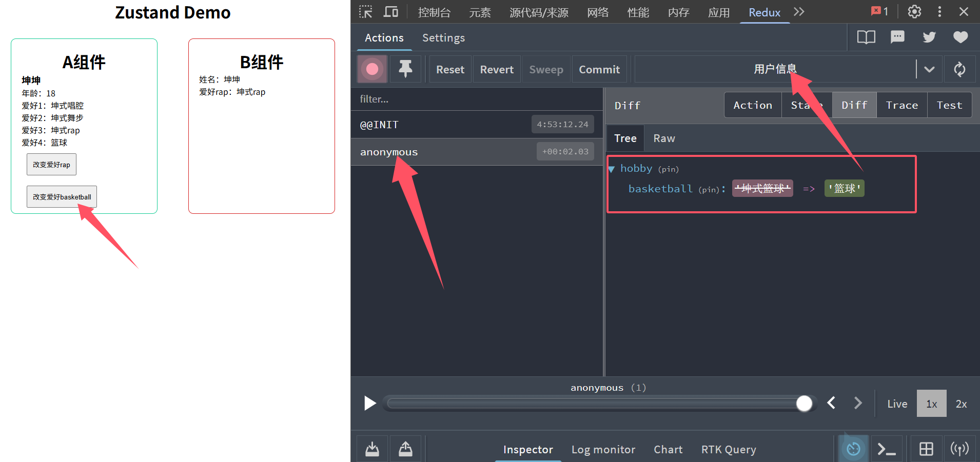Image resolution: width=980 pixels, height=462 pixels.
Task: Select 1x playback speed
Action: click(932, 404)
